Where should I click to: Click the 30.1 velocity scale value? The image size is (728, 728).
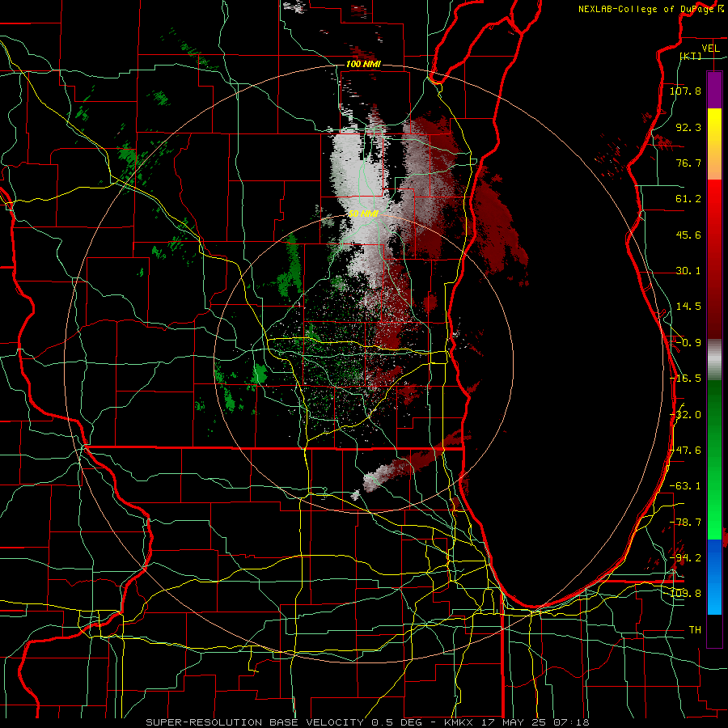point(688,271)
